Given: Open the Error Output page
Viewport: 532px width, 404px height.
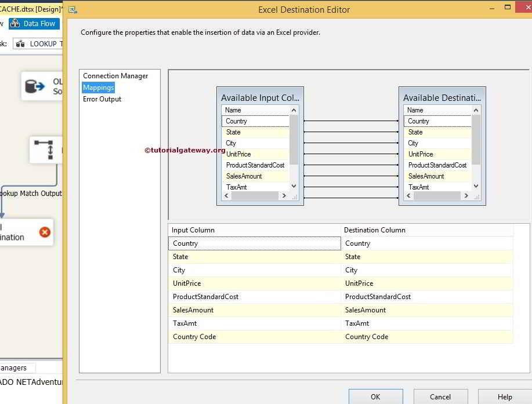Looking at the screenshot, I should (102, 99).
